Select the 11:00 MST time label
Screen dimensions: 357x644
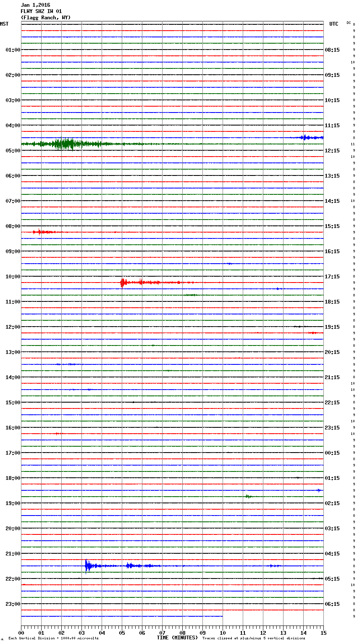[13, 302]
